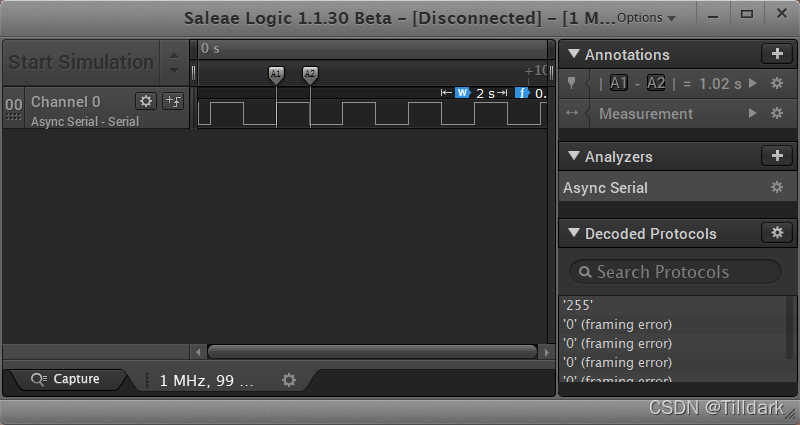Click the timeline right scroll arrow
Image resolution: width=800 pixels, height=425 pixels.
coord(546,352)
